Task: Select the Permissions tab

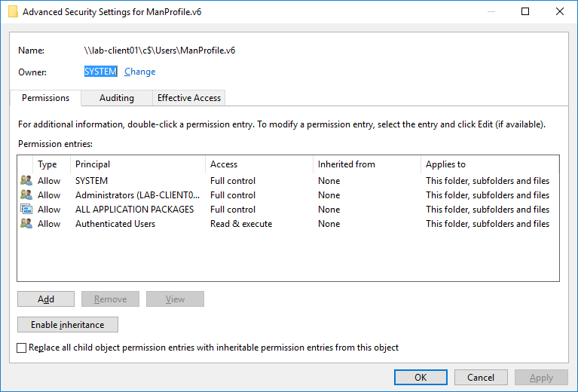Action: point(45,98)
